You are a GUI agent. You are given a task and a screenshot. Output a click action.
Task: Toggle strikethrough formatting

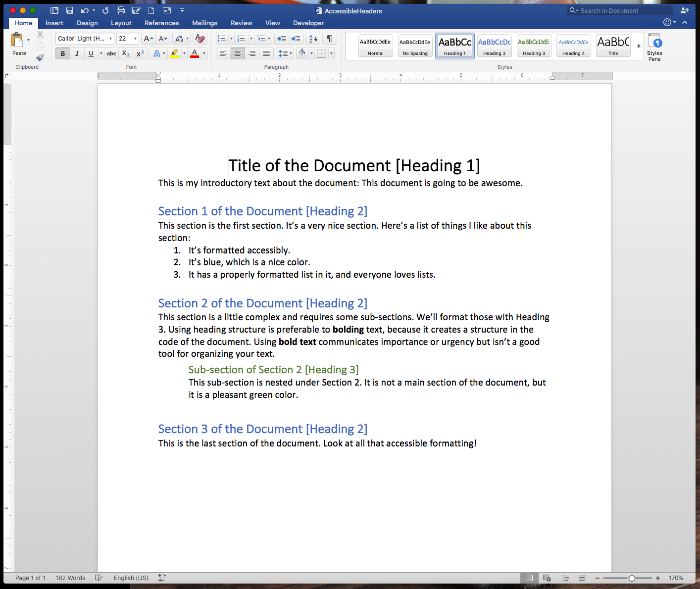coord(111,53)
